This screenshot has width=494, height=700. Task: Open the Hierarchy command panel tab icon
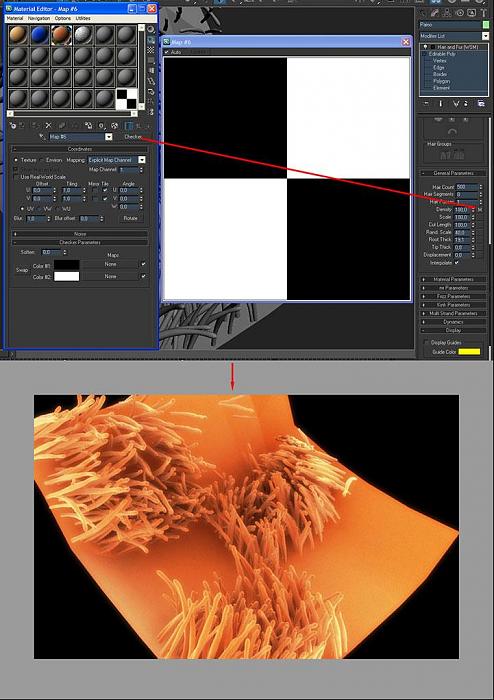pyautogui.click(x=447, y=12)
